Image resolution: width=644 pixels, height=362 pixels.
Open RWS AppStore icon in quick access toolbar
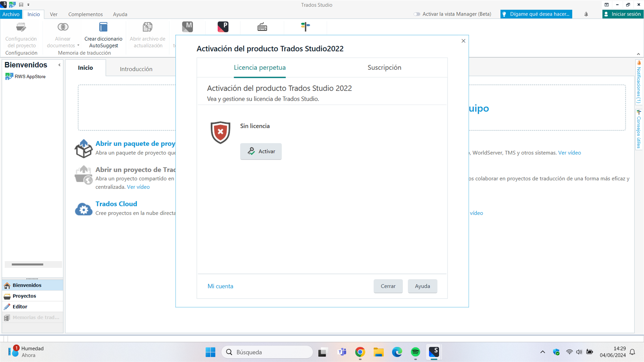[13, 5]
